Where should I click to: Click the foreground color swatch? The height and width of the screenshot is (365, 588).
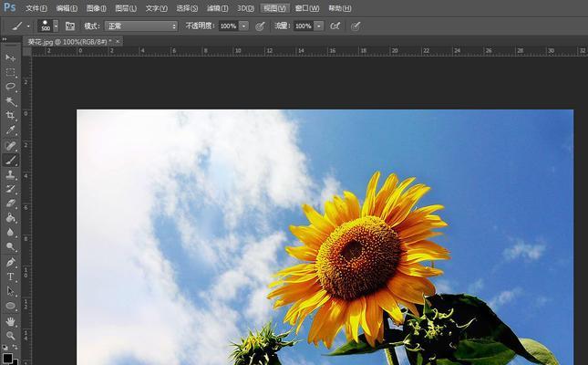7,358
